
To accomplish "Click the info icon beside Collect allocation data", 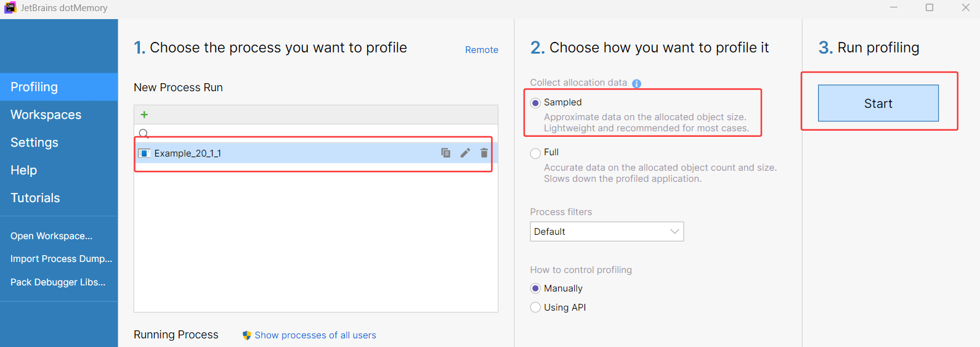I will tap(636, 84).
